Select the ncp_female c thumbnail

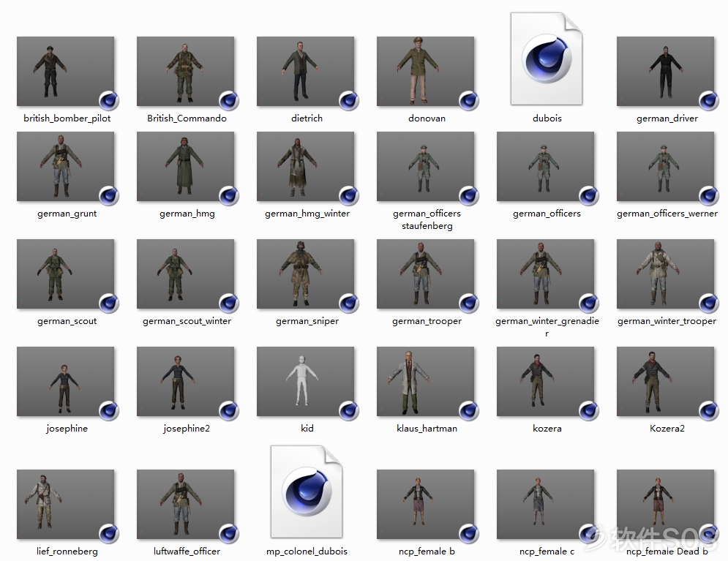[545, 505]
